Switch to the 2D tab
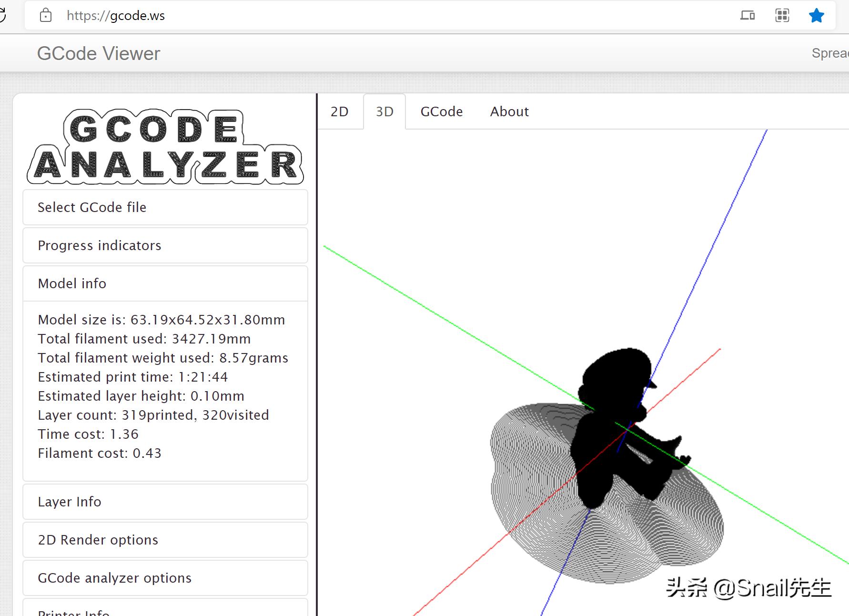The height and width of the screenshot is (616, 849). point(340,111)
